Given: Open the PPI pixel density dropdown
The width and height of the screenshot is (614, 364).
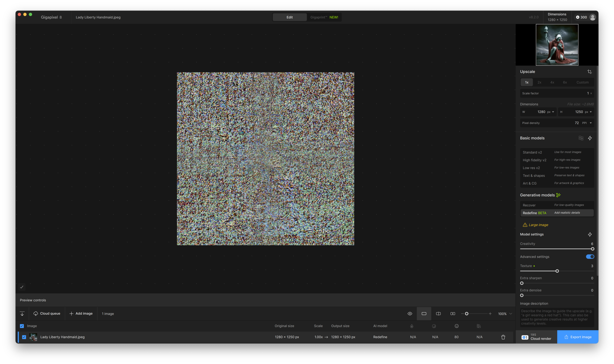Looking at the screenshot, I should [x=587, y=123].
